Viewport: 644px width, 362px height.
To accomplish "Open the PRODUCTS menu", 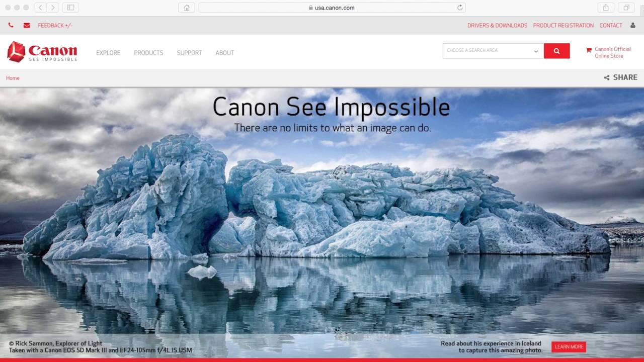I will [148, 53].
